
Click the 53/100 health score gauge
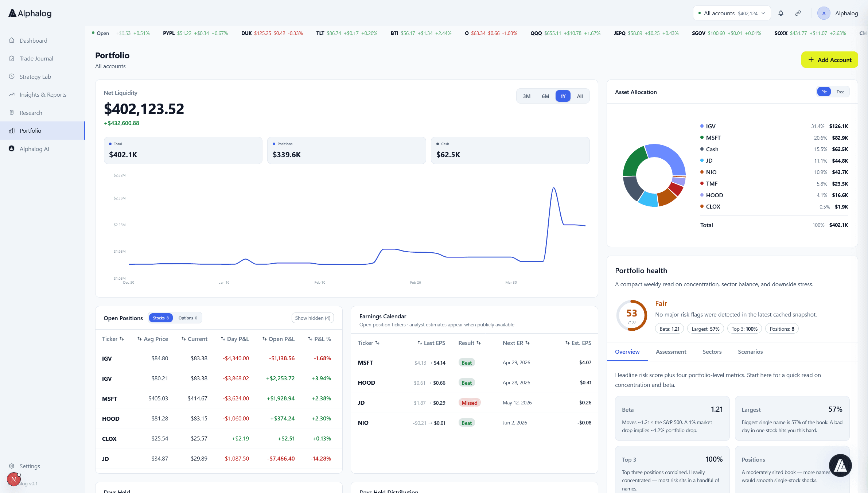click(631, 315)
